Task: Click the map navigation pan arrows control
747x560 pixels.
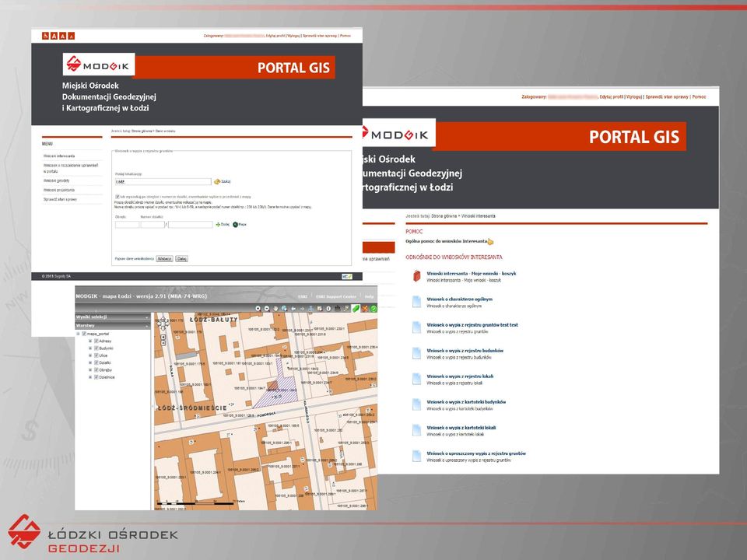Action: pyautogui.click(x=163, y=324)
